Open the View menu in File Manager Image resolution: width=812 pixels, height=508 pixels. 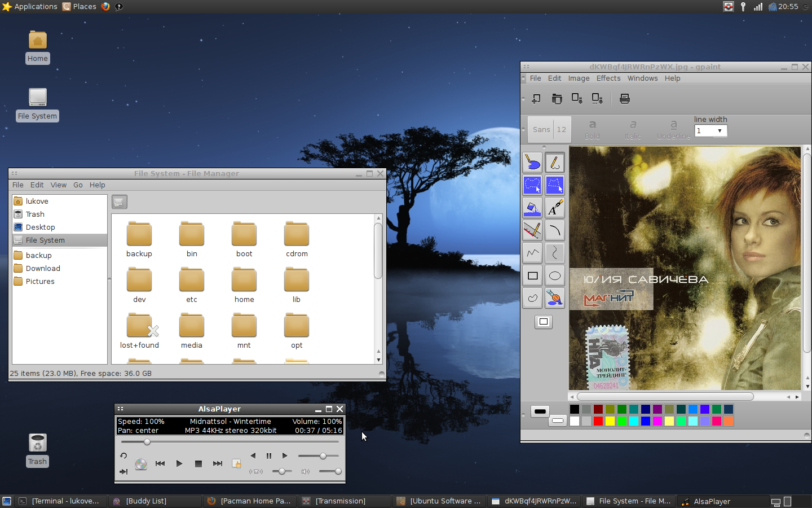click(x=58, y=185)
